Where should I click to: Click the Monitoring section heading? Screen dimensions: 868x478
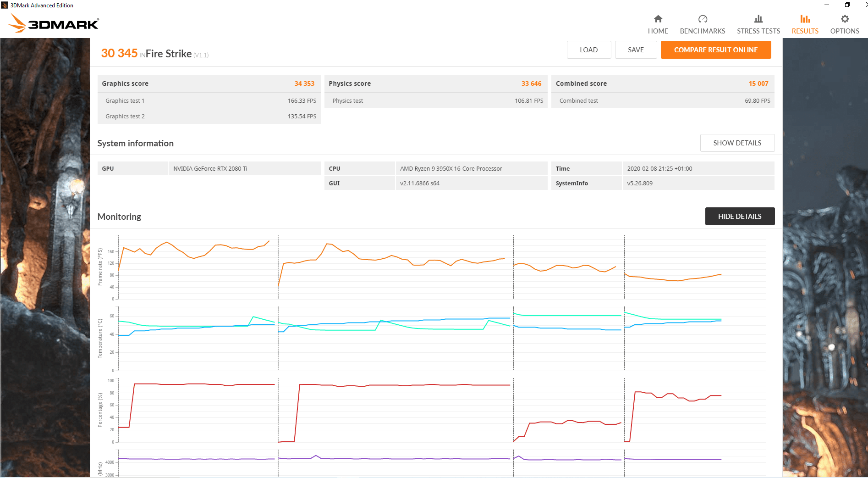point(119,217)
